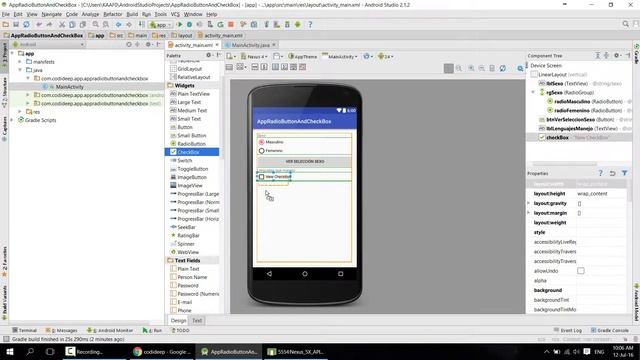Open the Messages tool window

tap(62, 330)
